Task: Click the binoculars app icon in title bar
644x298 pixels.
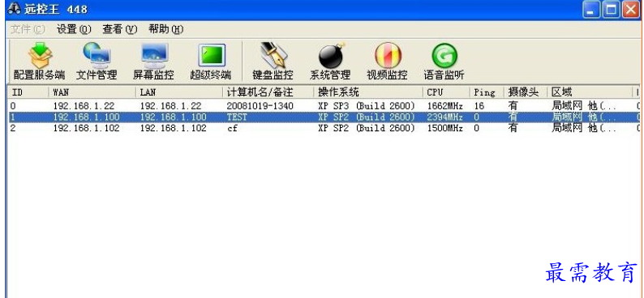Action: [x=15, y=9]
